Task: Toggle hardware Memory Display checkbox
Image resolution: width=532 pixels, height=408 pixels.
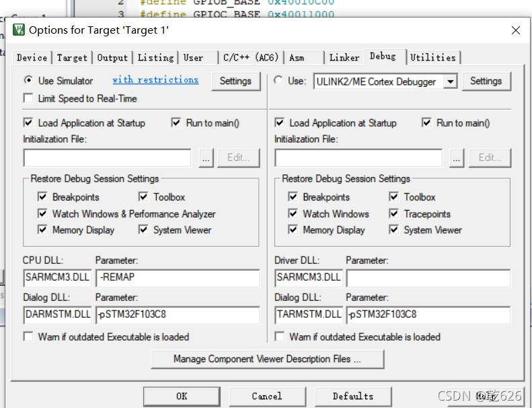Action: click(293, 230)
